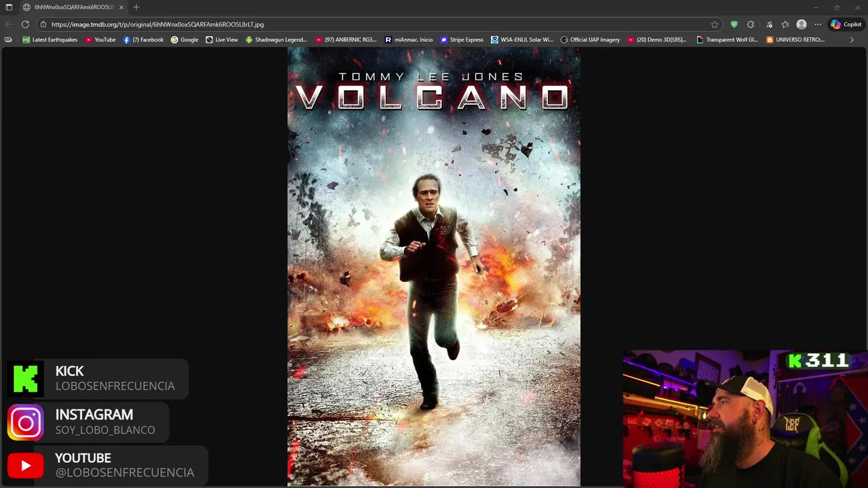Open the media control music icon
This screenshot has height=488, width=868.
click(769, 24)
